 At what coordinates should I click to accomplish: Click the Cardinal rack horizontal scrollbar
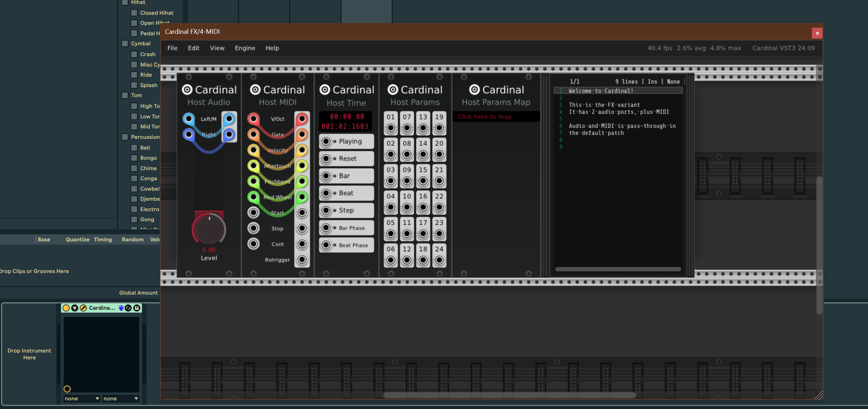click(509, 395)
